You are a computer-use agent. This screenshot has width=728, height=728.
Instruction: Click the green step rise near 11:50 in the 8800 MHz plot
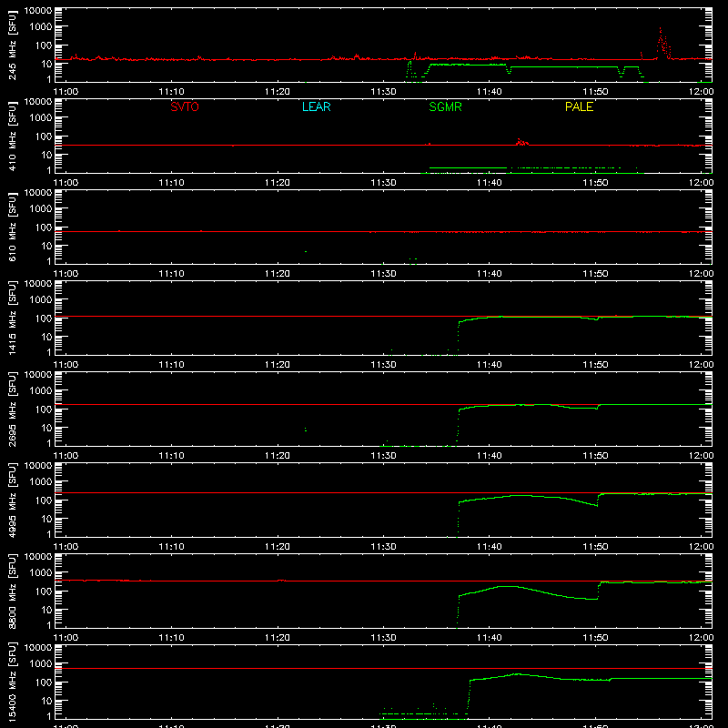(x=599, y=590)
